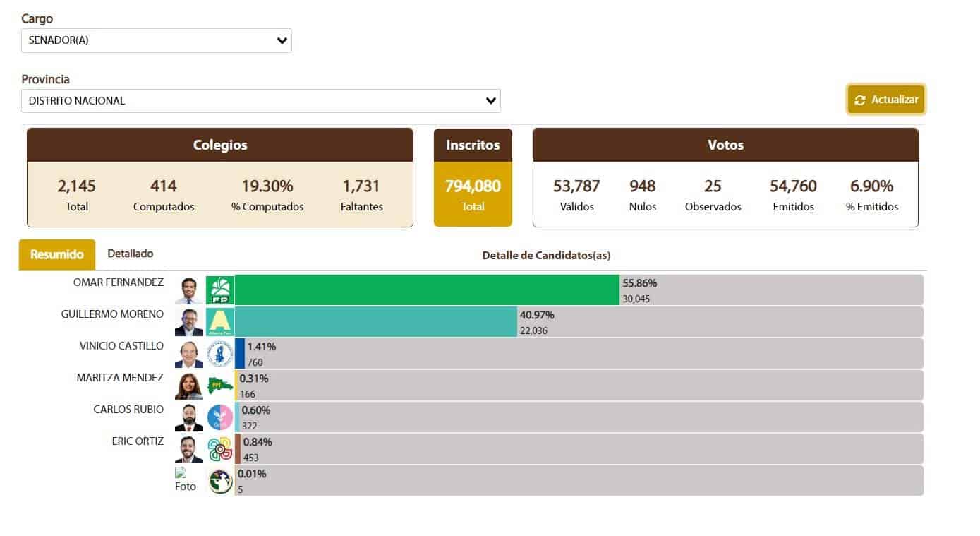Click the Colegios panel header
The width and height of the screenshot is (980, 536).
coord(220,145)
